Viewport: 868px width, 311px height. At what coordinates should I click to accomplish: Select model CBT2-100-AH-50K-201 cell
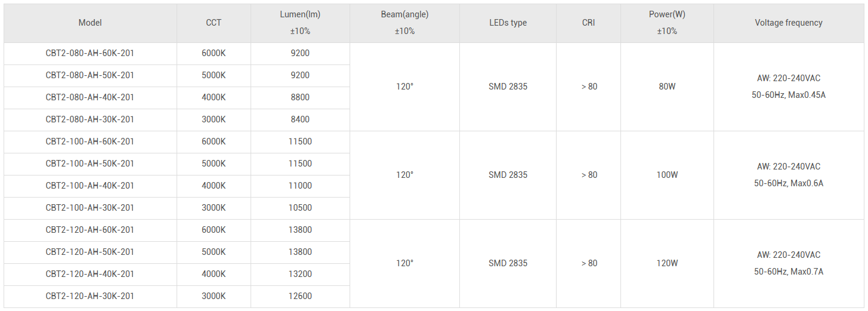(90, 164)
